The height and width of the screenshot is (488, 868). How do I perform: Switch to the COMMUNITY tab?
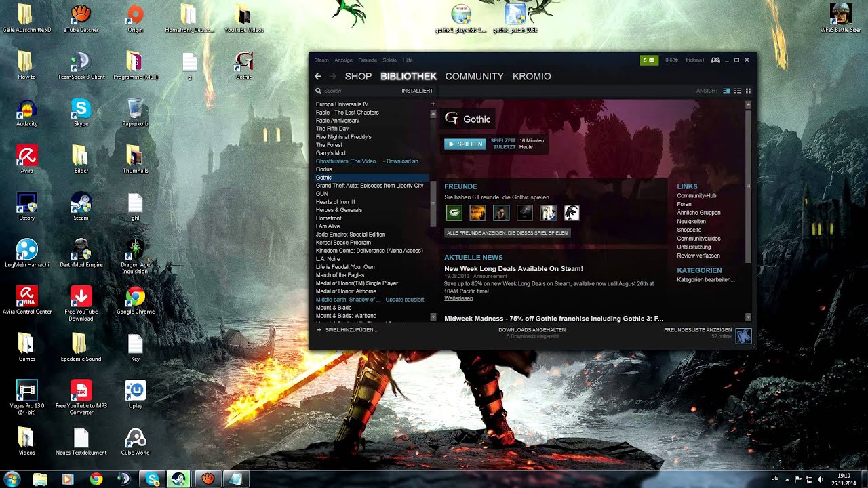click(x=474, y=77)
